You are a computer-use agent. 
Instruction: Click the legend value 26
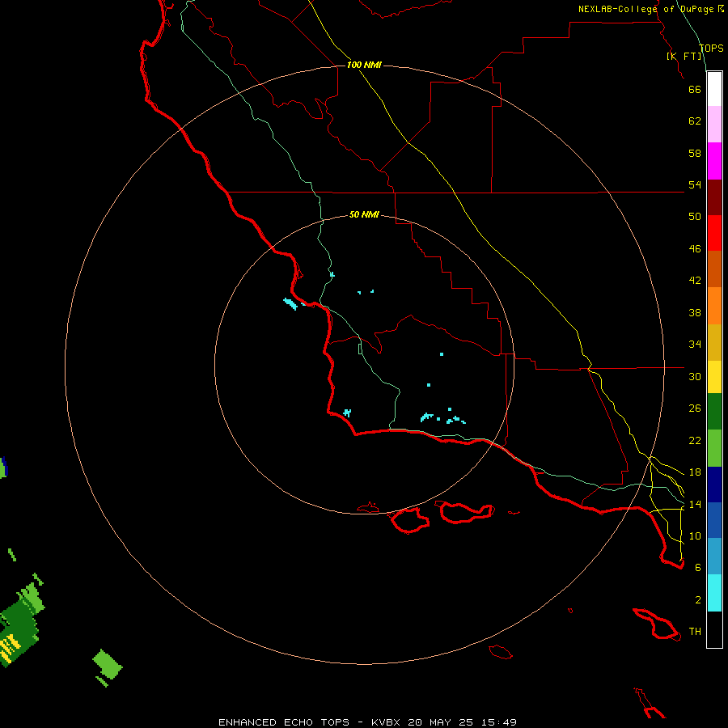coord(695,408)
